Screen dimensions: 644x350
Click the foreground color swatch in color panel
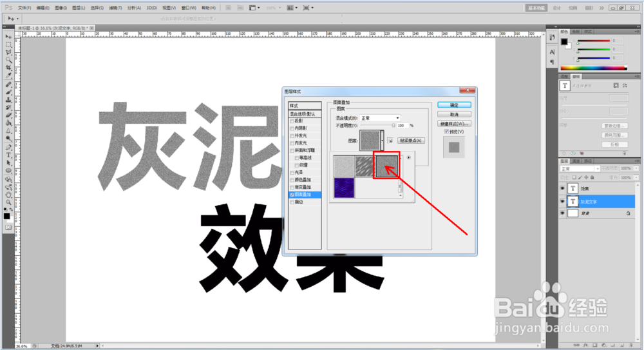point(564,41)
